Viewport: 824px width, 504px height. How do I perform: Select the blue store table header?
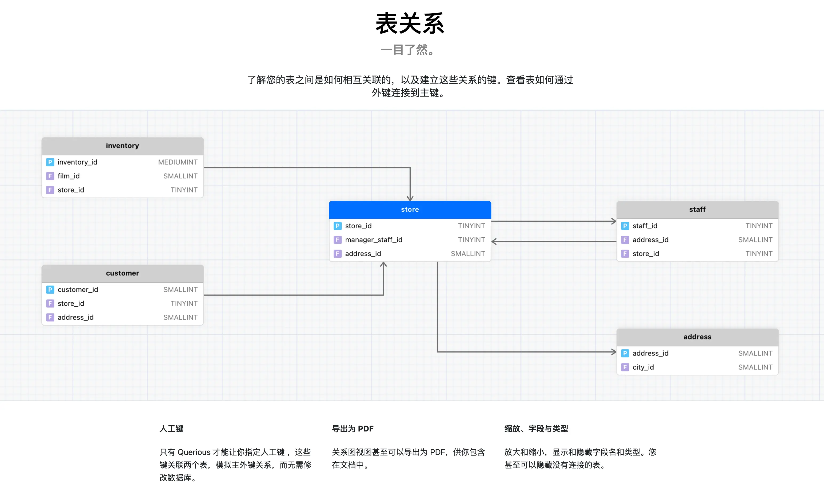pos(410,210)
